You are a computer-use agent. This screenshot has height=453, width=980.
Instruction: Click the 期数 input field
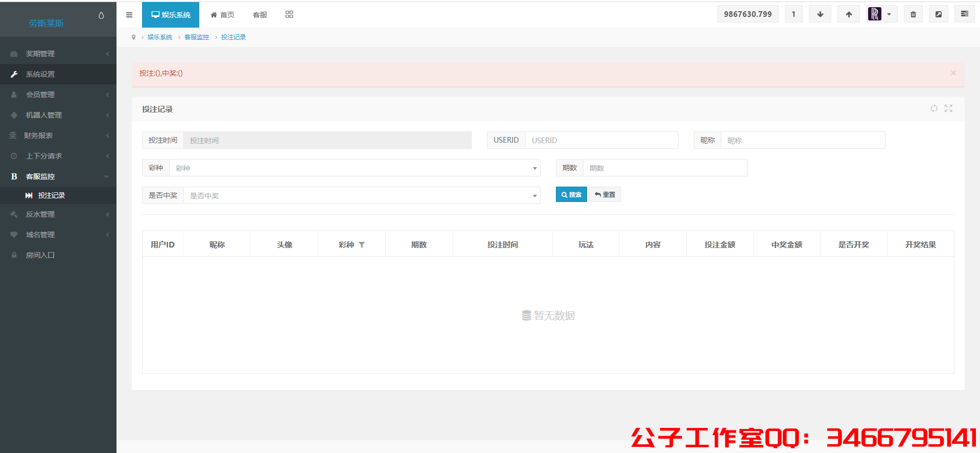click(665, 168)
